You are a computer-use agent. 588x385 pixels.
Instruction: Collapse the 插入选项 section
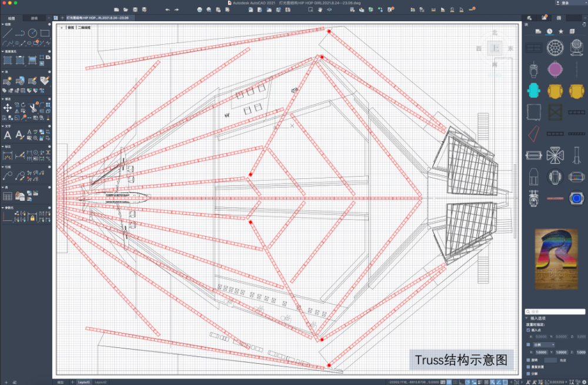pyautogui.click(x=526, y=318)
